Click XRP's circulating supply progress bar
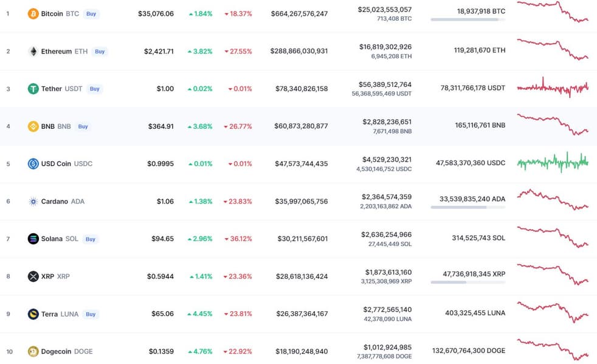The height and width of the screenshot is (364, 597). pyautogui.click(x=468, y=282)
